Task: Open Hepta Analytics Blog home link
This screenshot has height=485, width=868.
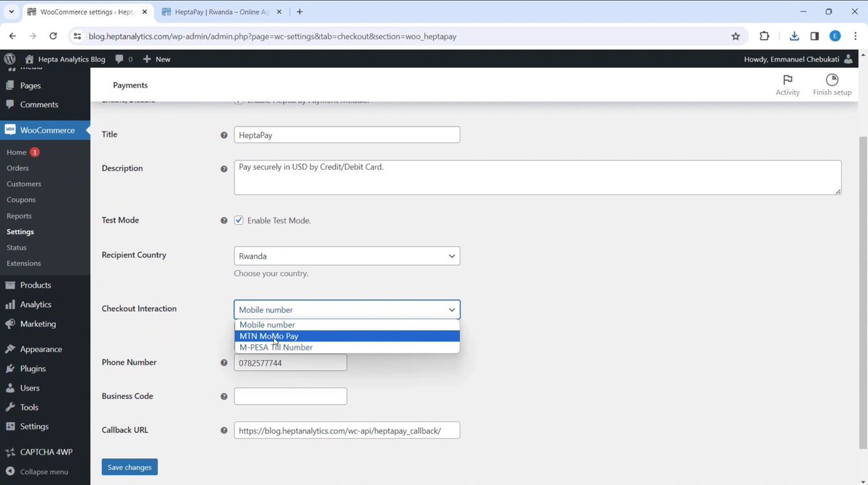Action: [x=64, y=59]
